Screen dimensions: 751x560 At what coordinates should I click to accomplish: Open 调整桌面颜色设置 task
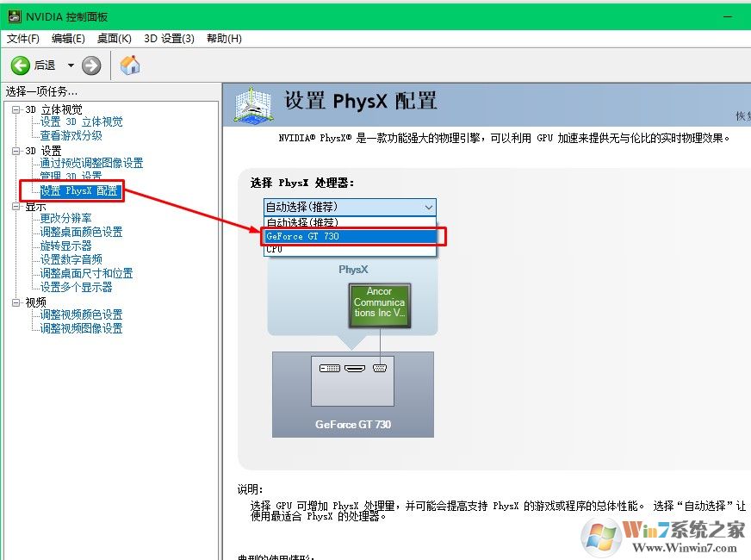81,232
